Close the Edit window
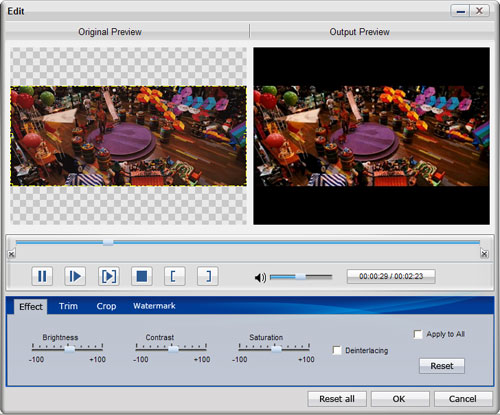Viewport: 500px width, 415px height. (480, 11)
